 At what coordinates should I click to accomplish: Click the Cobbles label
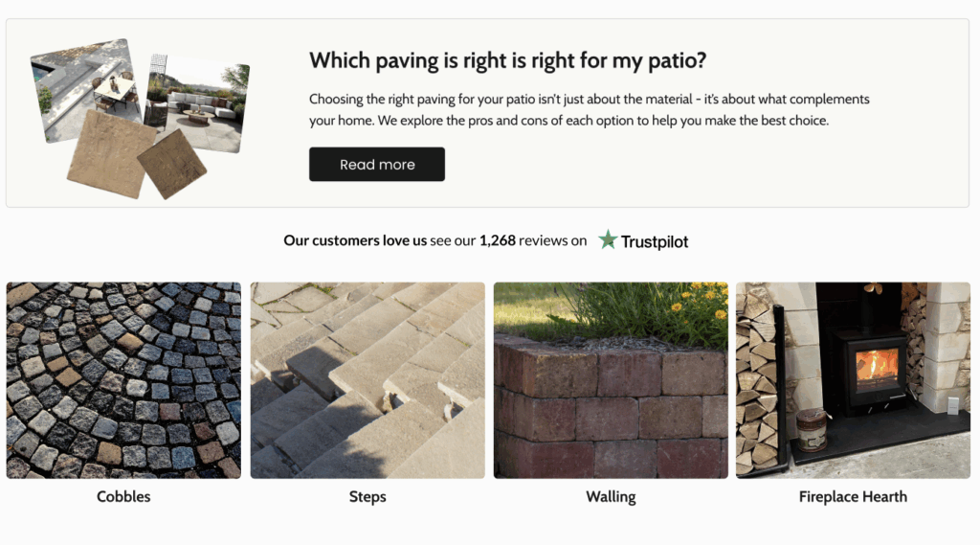coord(123,496)
